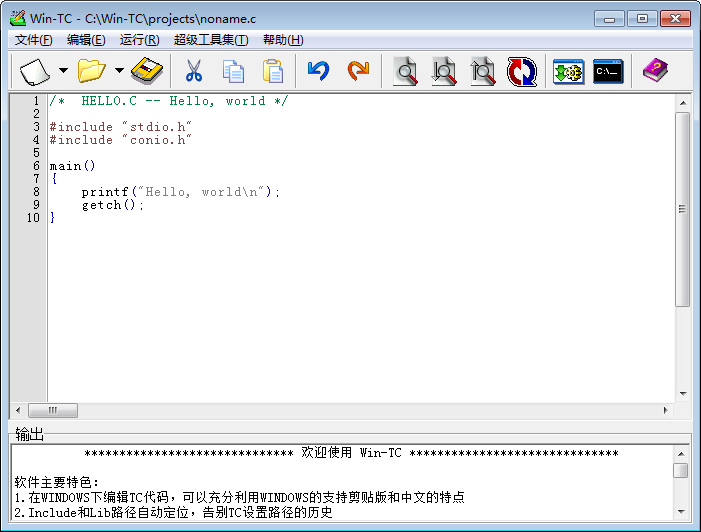Undo with the blue arrow icon
The width and height of the screenshot is (701, 532).
click(318, 71)
